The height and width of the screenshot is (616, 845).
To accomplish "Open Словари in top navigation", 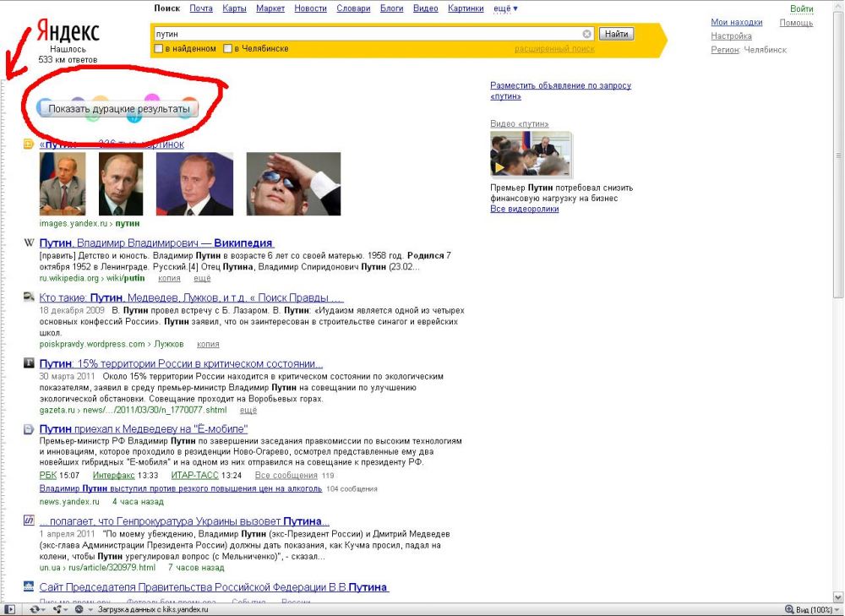I will [x=353, y=8].
